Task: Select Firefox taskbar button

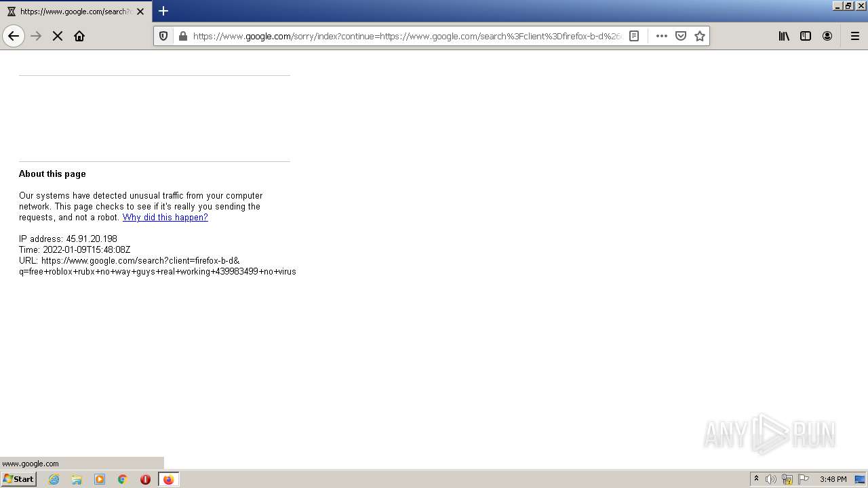Action: [169, 479]
